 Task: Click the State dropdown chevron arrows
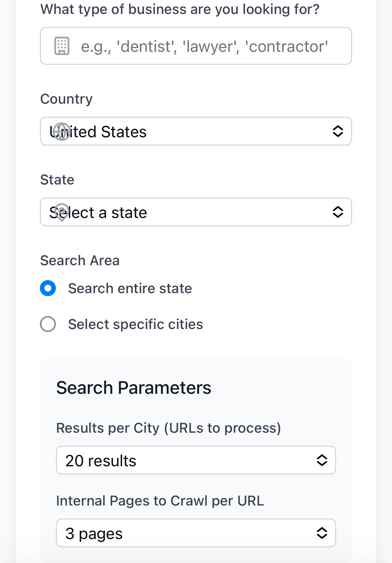pyautogui.click(x=338, y=212)
